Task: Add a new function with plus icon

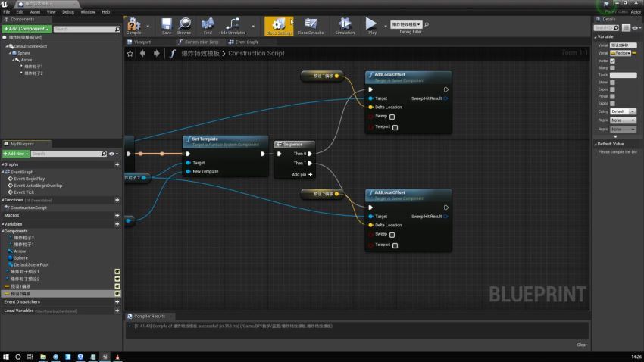Action: click(x=117, y=200)
